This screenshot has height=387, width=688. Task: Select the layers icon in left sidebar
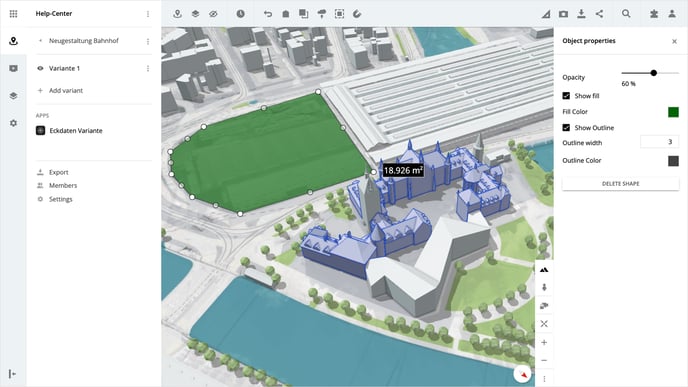[14, 96]
